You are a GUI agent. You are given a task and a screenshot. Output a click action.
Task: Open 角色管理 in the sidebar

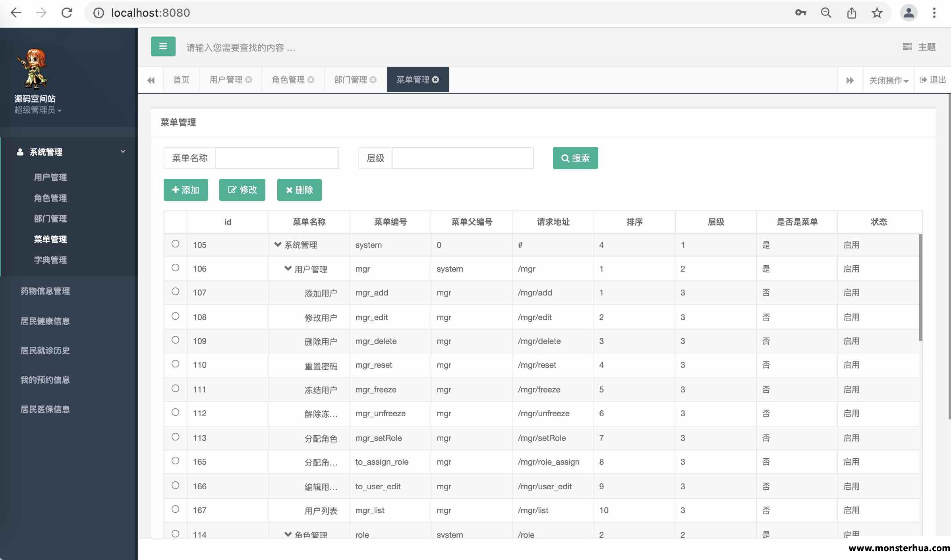(50, 198)
